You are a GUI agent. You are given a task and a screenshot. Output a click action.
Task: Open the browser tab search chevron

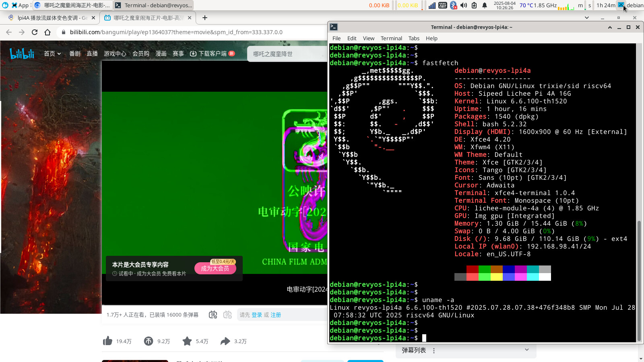587,18
